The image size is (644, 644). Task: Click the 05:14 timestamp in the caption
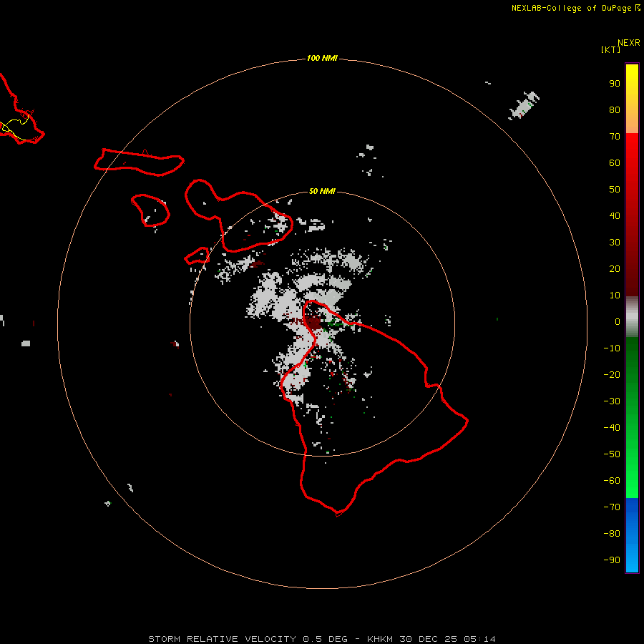point(479,639)
